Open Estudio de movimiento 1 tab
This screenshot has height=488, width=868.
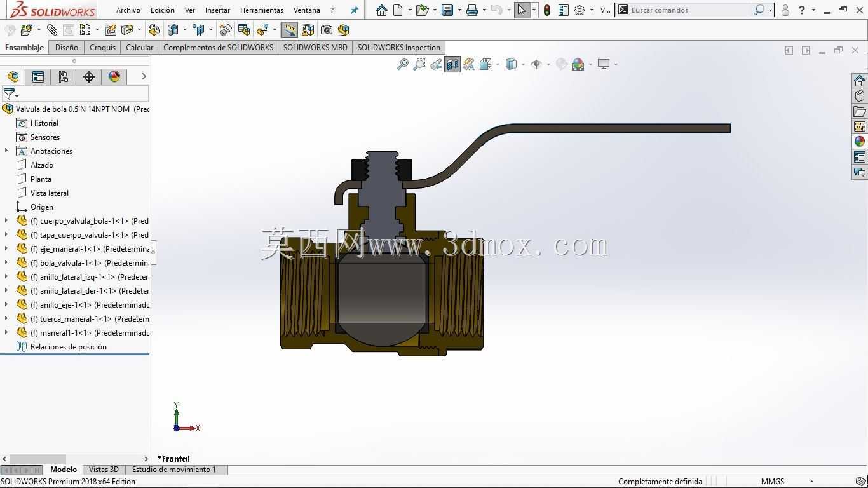click(x=174, y=470)
